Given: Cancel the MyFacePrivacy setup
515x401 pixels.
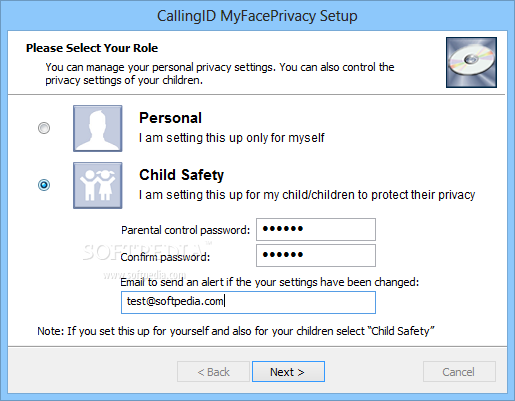Looking at the screenshot, I should (x=459, y=371).
